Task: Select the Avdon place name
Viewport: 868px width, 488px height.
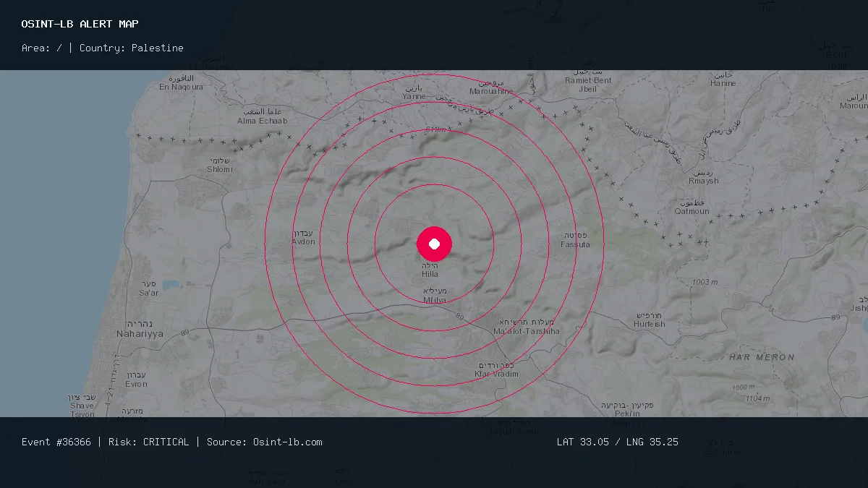Action: pyautogui.click(x=303, y=237)
